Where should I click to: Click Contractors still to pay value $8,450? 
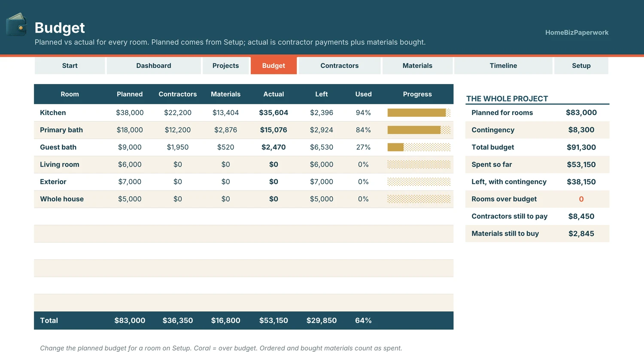[581, 216]
